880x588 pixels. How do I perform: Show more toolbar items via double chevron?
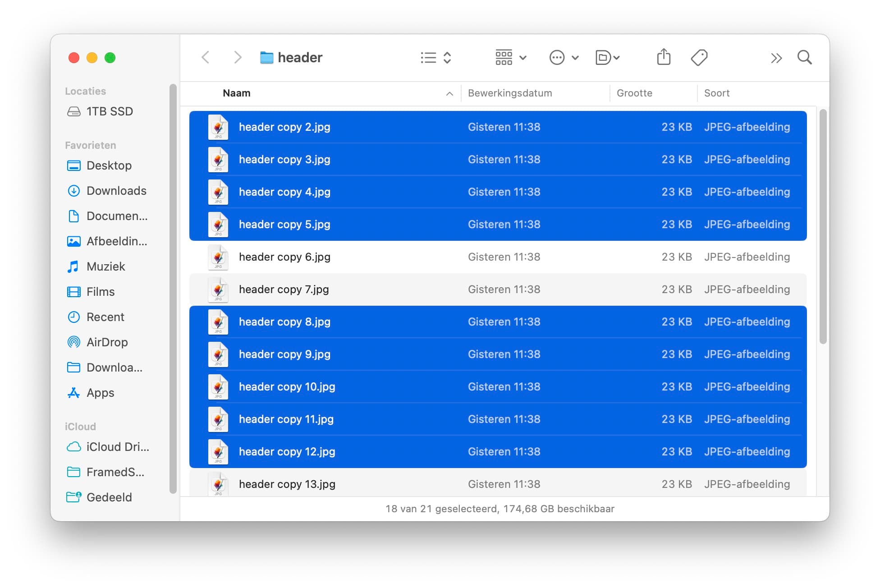pyautogui.click(x=776, y=58)
